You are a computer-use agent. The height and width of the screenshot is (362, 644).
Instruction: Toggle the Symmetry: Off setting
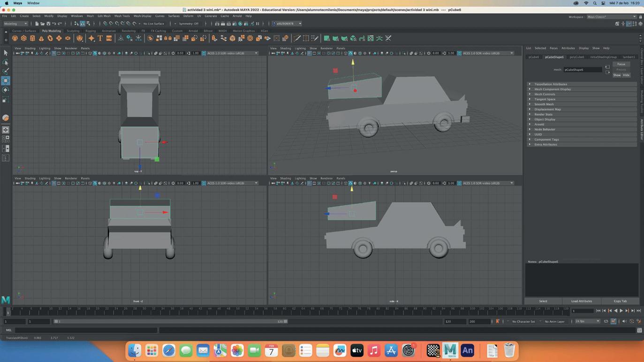pos(189,23)
